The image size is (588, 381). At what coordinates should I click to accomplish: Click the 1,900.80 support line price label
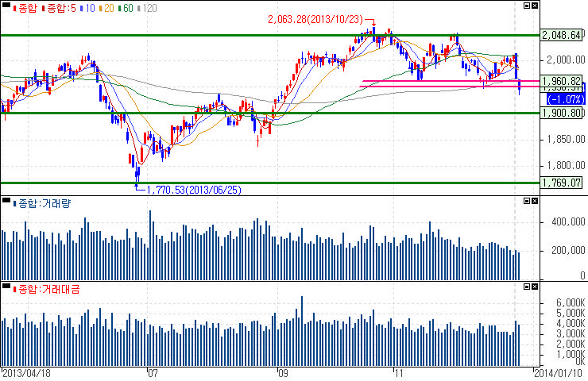pyautogui.click(x=562, y=114)
